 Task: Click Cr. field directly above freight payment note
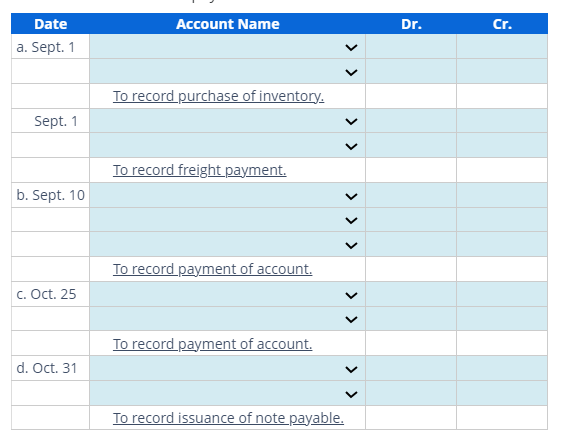pos(502,146)
